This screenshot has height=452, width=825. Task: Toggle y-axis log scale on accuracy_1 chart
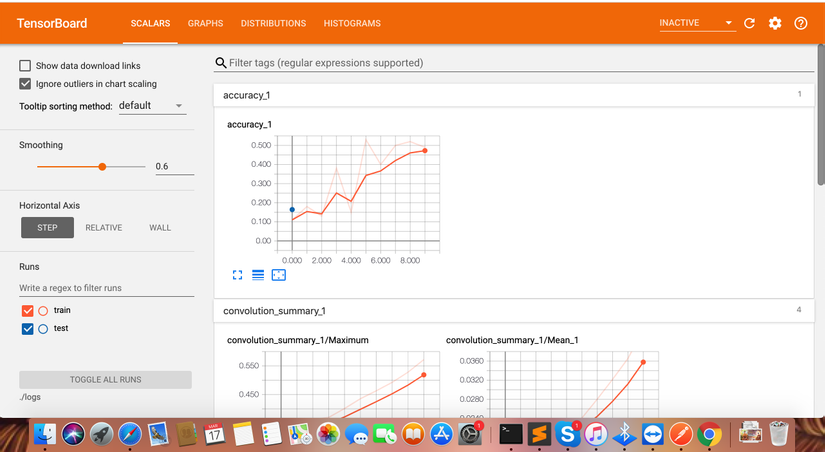[258, 275]
